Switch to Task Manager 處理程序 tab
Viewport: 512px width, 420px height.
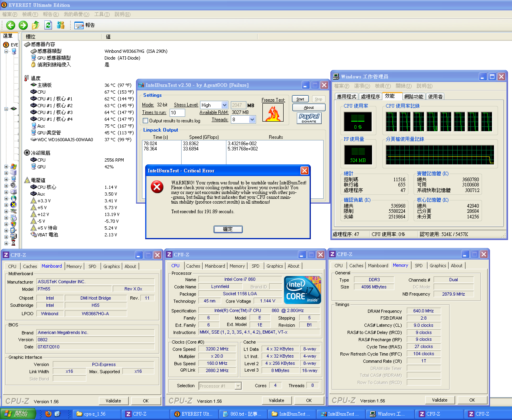[x=370, y=96]
